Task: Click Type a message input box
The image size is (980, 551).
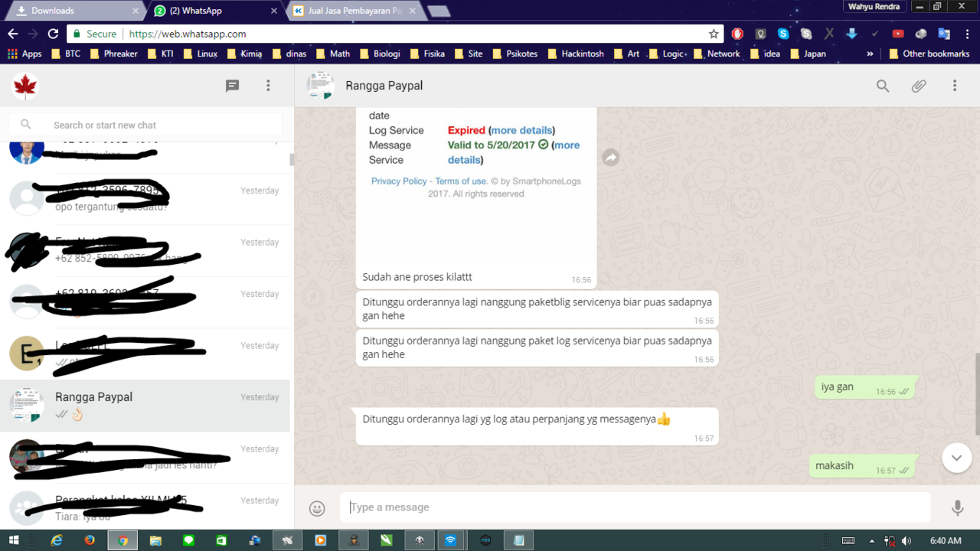Action: pyautogui.click(x=635, y=507)
